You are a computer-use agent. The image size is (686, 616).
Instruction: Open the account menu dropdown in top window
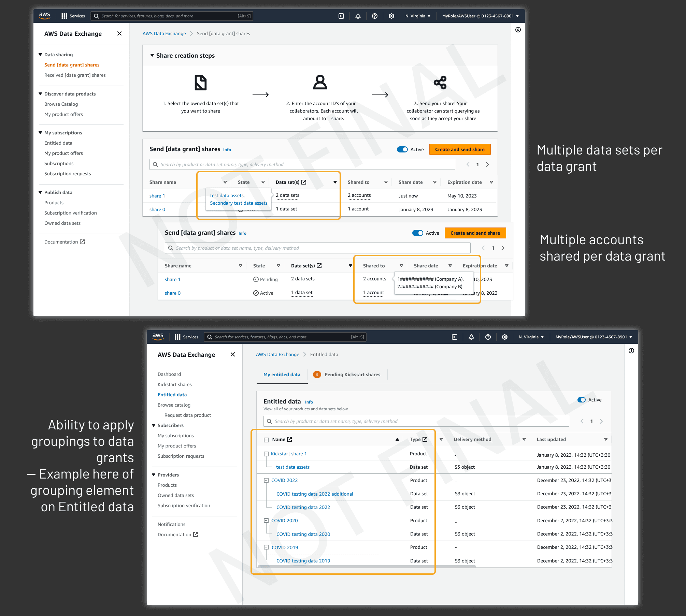tap(481, 16)
